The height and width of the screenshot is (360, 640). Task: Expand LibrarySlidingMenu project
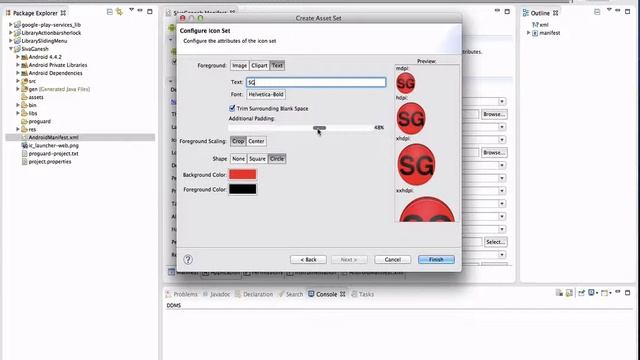(x=11, y=41)
